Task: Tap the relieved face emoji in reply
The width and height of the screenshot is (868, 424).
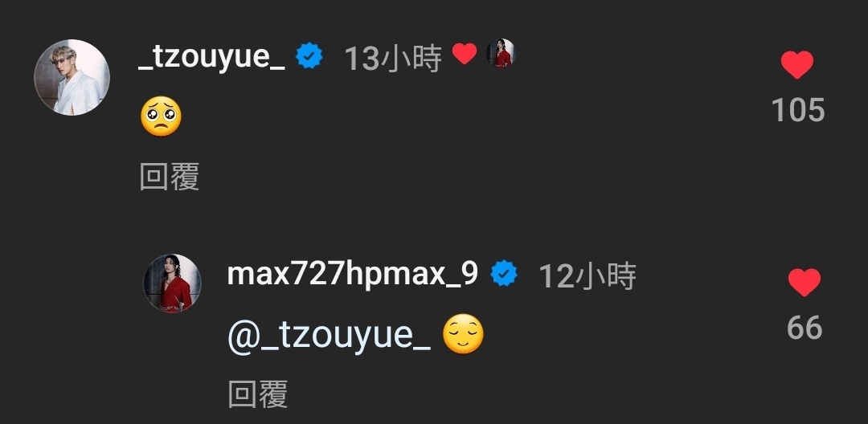Action: click(x=464, y=334)
